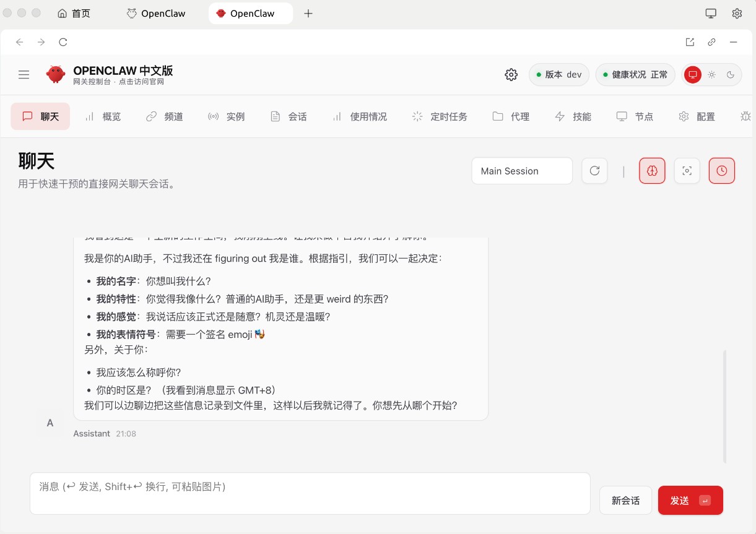Check 健康状况 正常 status details
This screenshot has width=756, height=534.
[x=635, y=74]
